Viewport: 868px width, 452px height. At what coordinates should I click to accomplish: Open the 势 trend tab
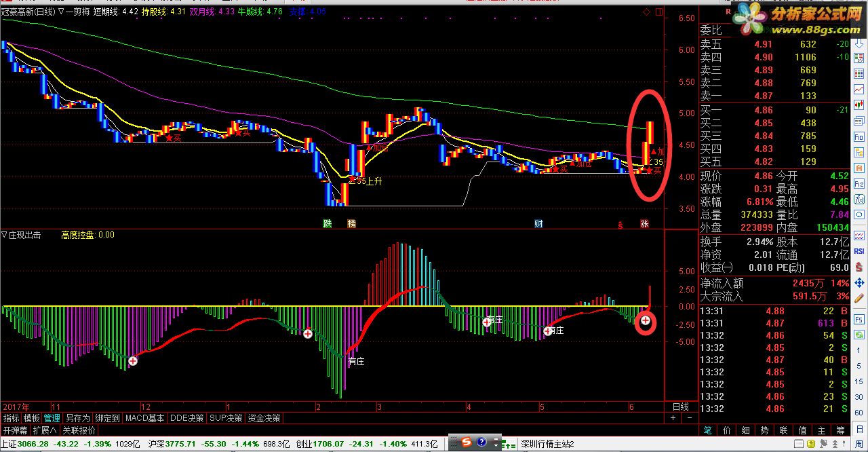click(764, 430)
